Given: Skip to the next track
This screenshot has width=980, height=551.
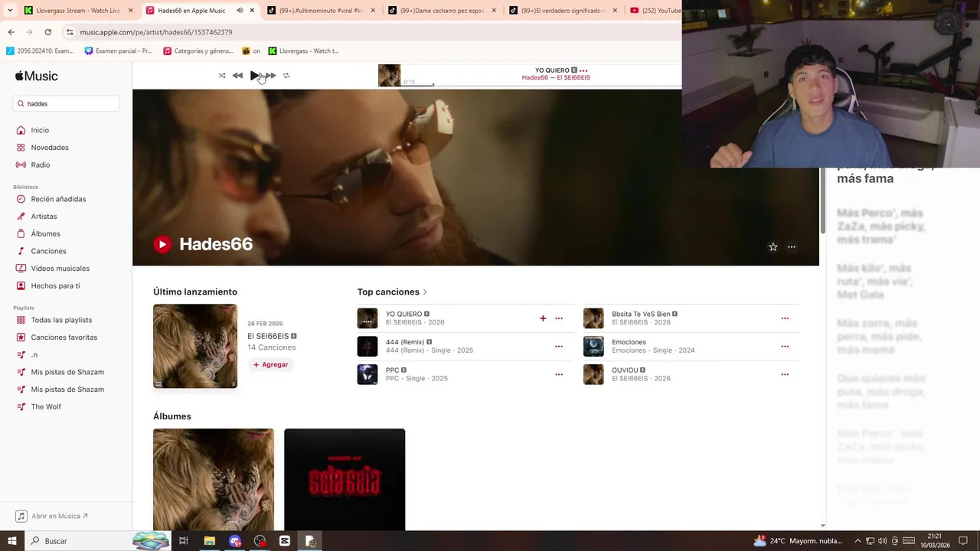Looking at the screenshot, I should point(270,76).
